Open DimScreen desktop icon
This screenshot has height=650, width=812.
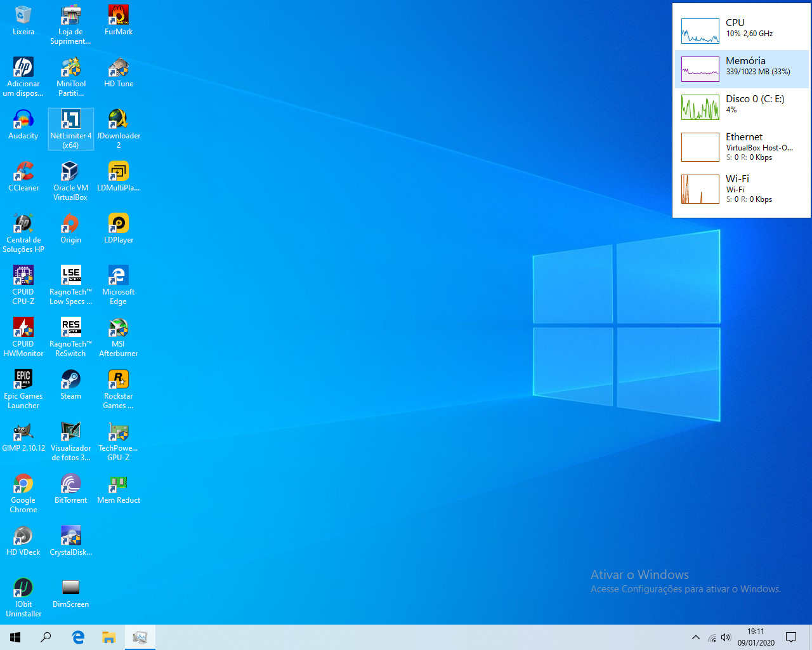[70, 593]
